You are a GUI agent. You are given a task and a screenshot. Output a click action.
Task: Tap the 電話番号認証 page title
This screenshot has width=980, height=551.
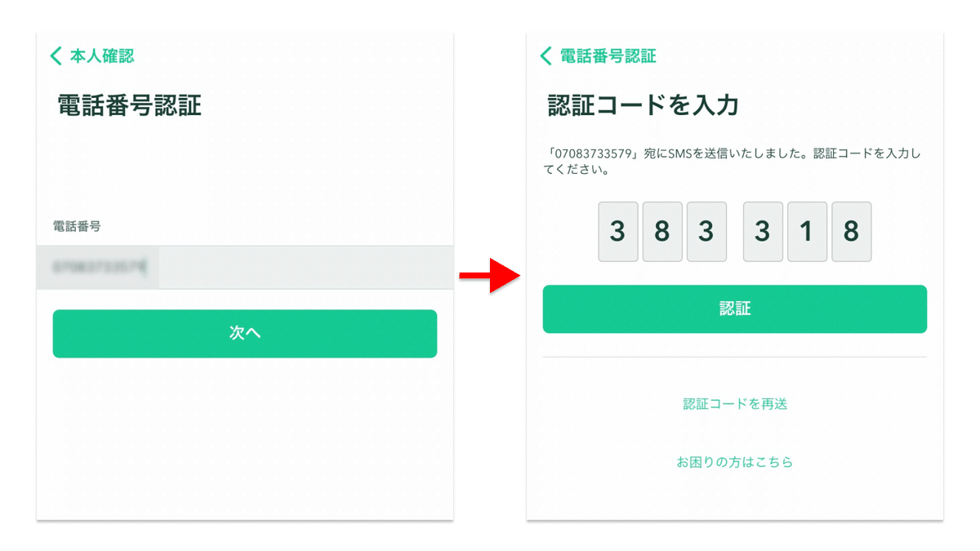click(x=131, y=104)
